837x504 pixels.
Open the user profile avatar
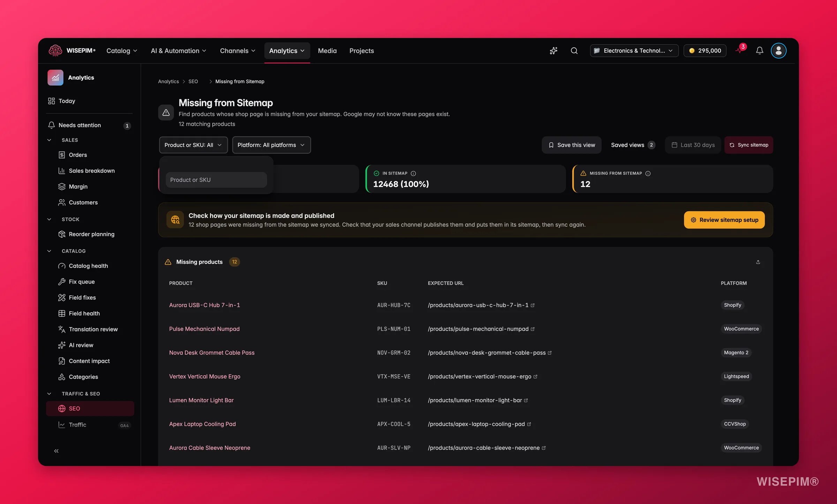click(x=778, y=51)
